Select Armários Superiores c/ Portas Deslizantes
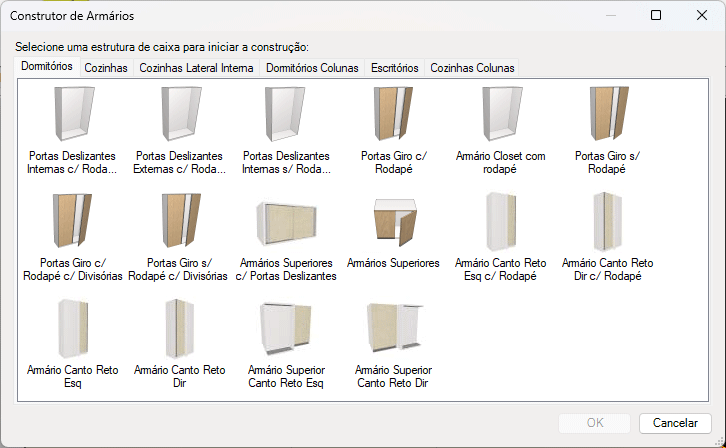Screen dimensions: 726x448 click(286, 223)
